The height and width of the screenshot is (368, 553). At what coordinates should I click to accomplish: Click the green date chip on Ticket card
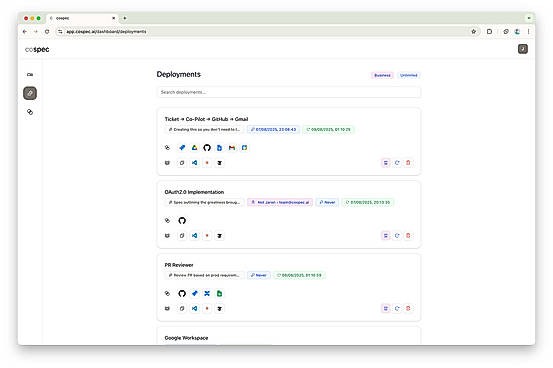(x=328, y=129)
